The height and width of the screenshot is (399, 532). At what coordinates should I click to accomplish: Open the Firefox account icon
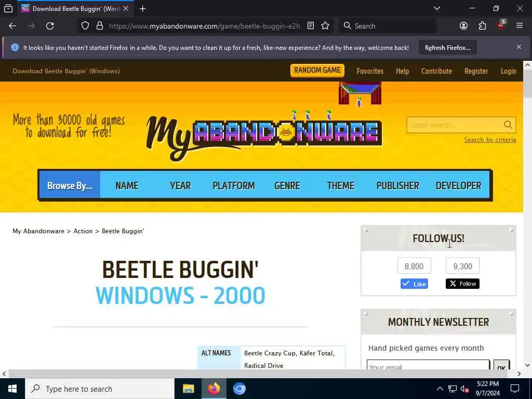[x=463, y=26]
